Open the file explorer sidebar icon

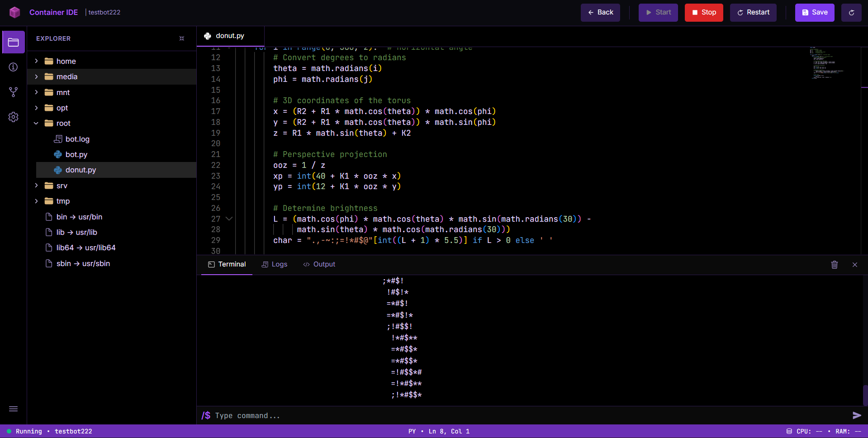pyautogui.click(x=14, y=43)
